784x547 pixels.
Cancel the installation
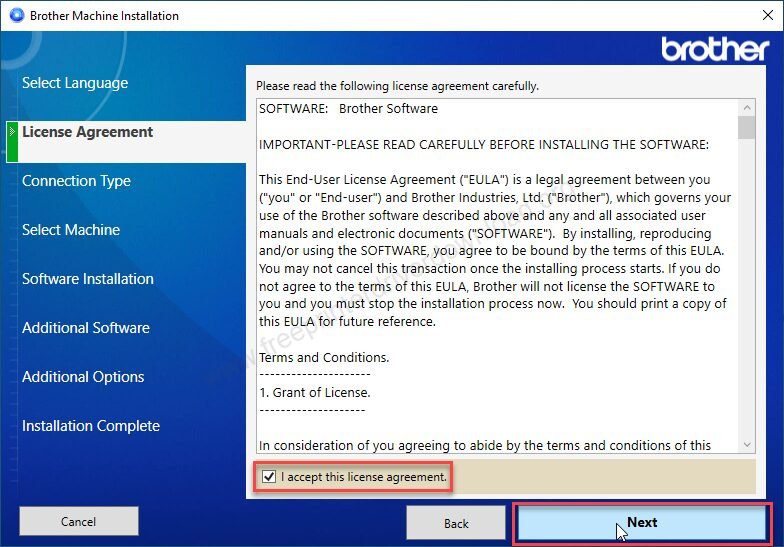point(78,522)
